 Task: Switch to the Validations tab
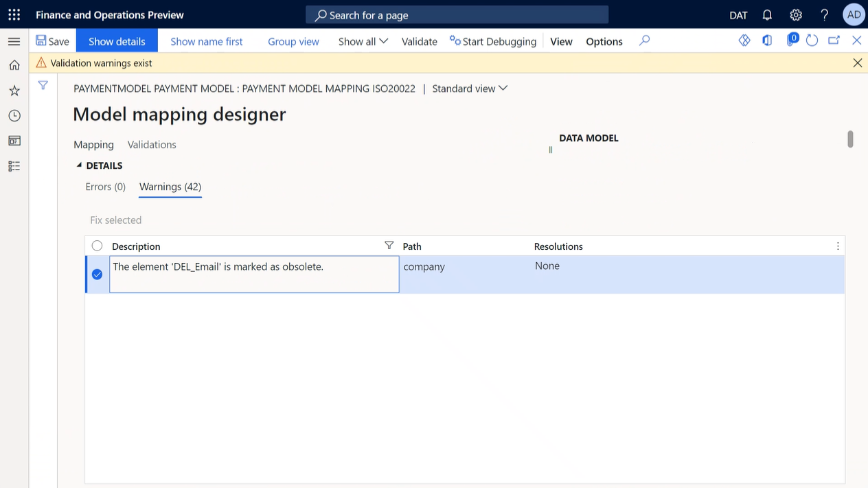click(152, 144)
